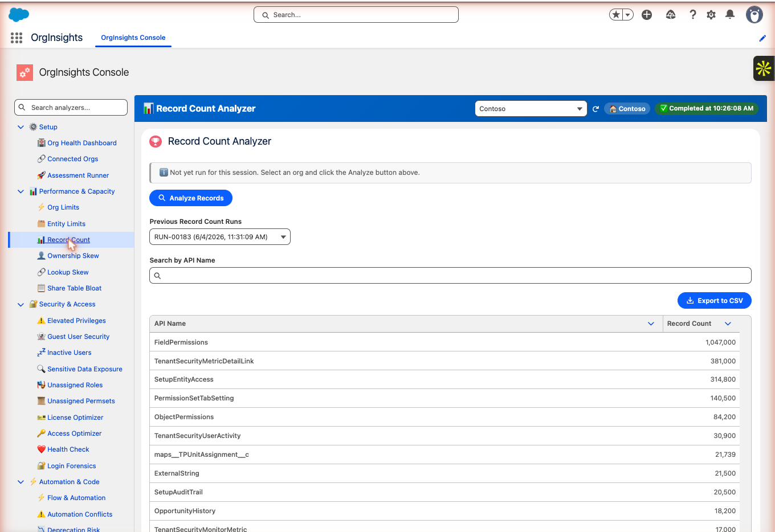The width and height of the screenshot is (775, 532).
Task: Open the favorites list dropdown arrow
Action: point(628,15)
